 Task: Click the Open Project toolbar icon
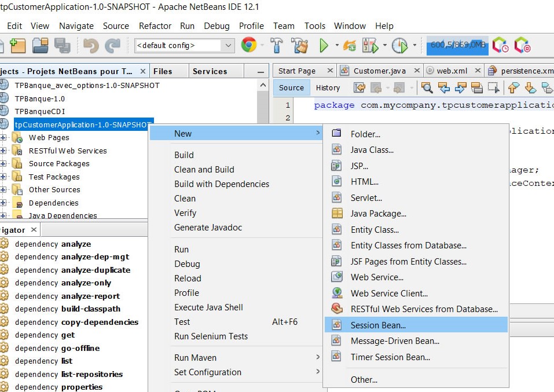[40, 46]
